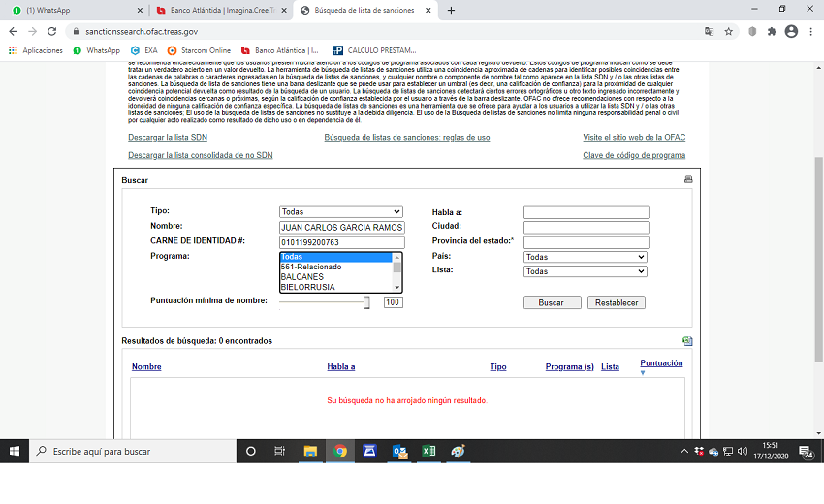Click the print icon in Buscar panel

688,180
